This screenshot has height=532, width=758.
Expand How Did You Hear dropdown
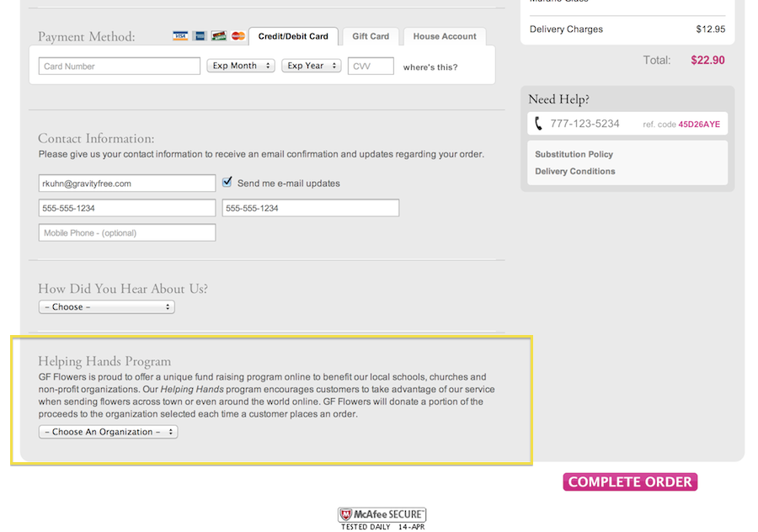107,307
